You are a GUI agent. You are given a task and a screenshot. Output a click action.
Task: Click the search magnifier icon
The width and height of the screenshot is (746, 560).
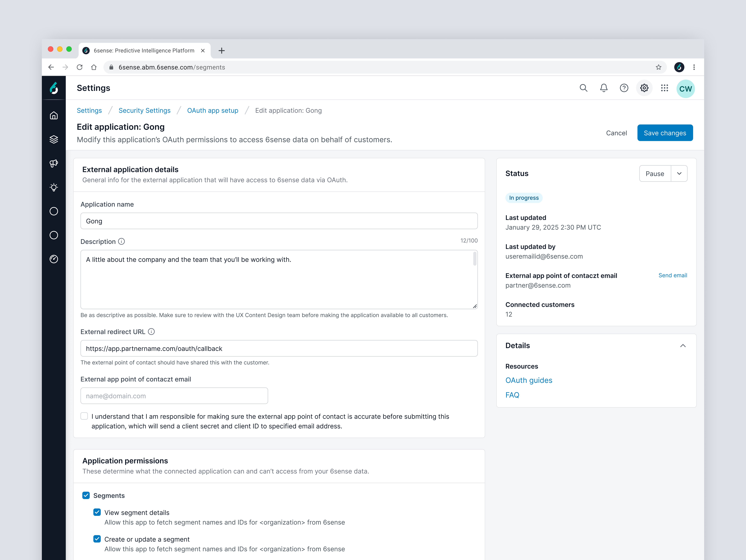(583, 88)
